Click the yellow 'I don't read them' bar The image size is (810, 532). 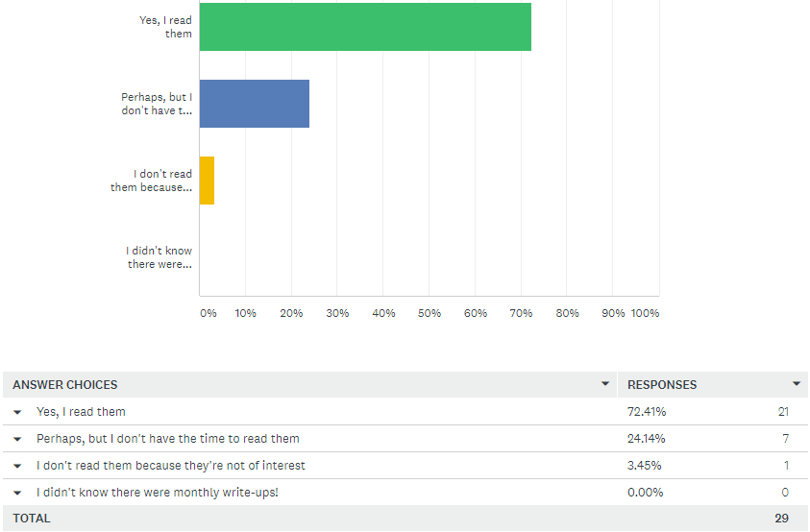pos(207,181)
